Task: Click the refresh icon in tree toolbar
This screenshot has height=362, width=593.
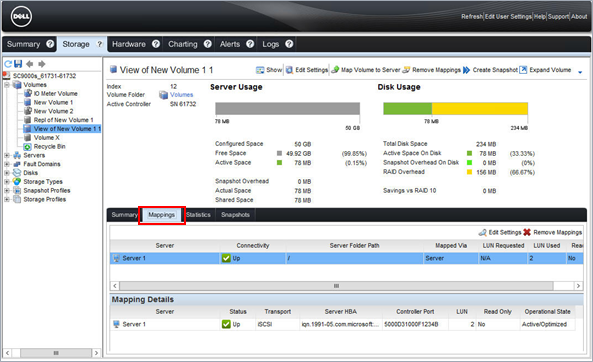Action: [8, 64]
